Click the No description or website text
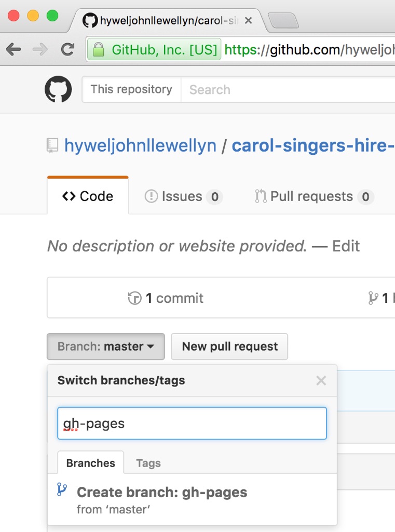The height and width of the screenshot is (532, 395). pos(176,246)
